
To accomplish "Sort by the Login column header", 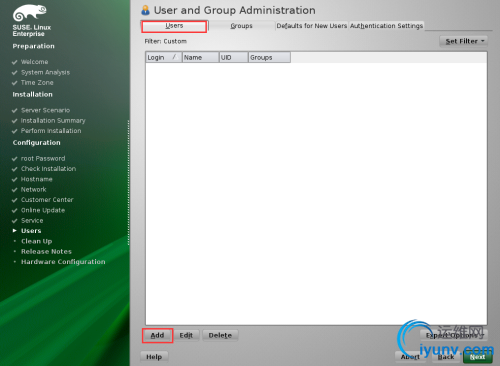I will [x=164, y=57].
